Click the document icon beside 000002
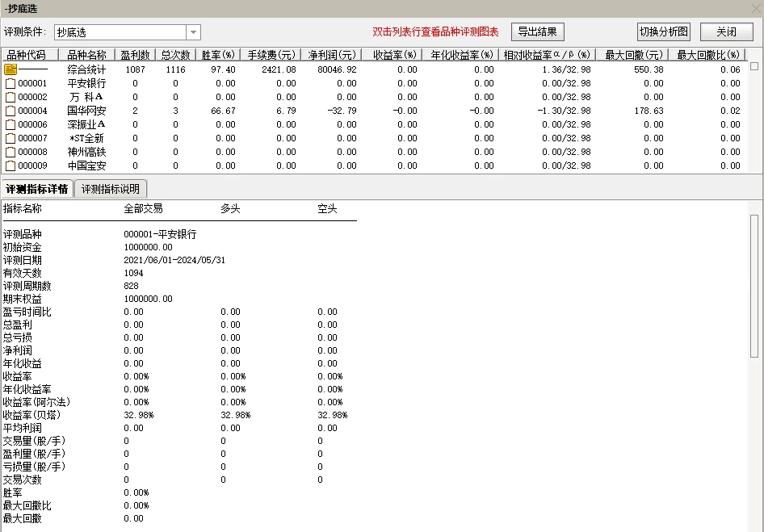Screen dimensions: 764x532 click(x=10, y=97)
